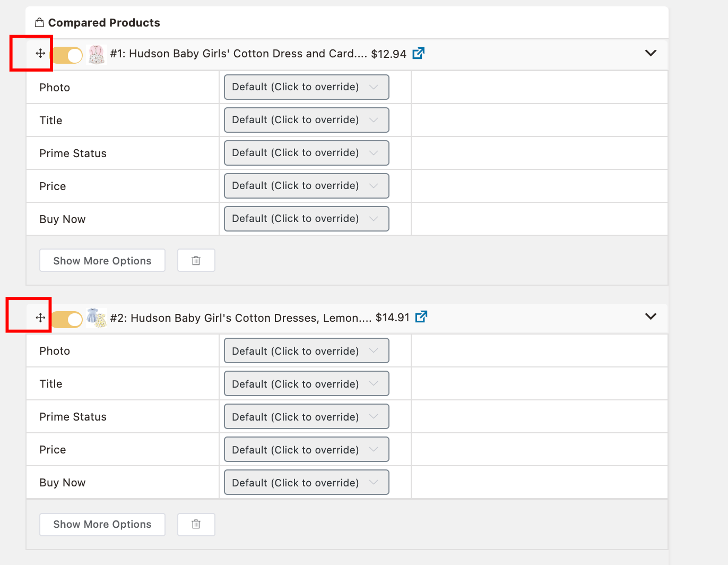Open Title override dropdown for product #1
The image size is (728, 565).
tap(307, 120)
